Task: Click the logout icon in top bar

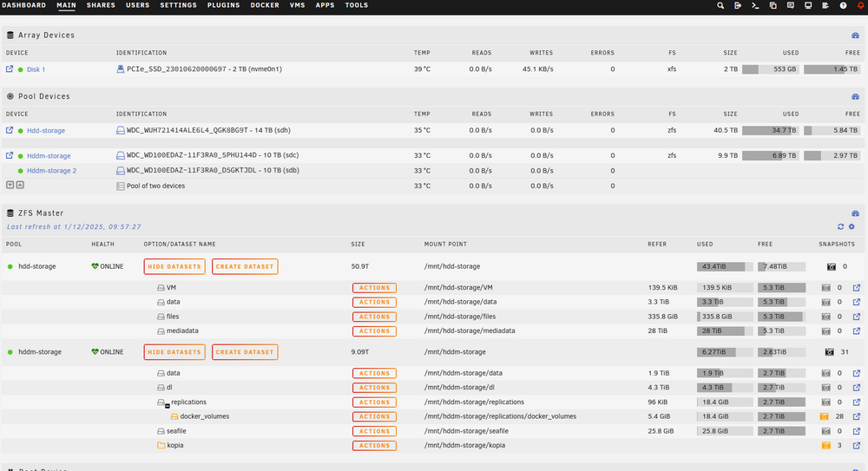Action: pos(738,5)
